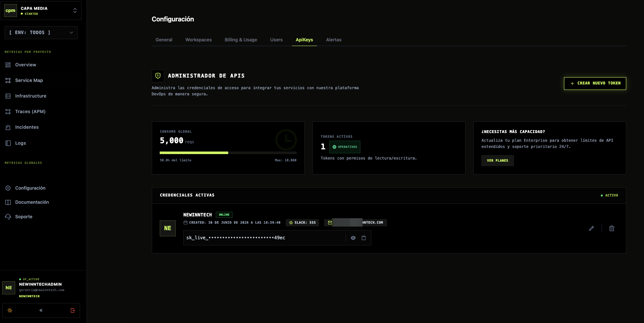Expand the ENV: TODOS environment dropdown
This screenshot has width=644, height=323.
click(x=41, y=33)
